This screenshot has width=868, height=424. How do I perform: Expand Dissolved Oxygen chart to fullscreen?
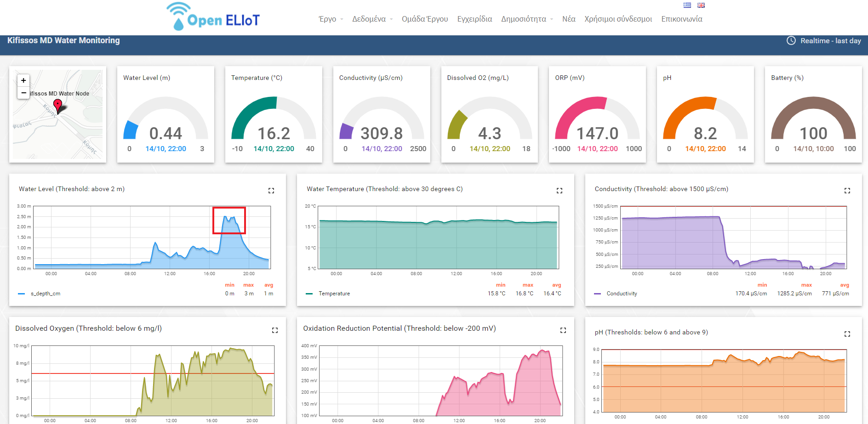pos(275,330)
